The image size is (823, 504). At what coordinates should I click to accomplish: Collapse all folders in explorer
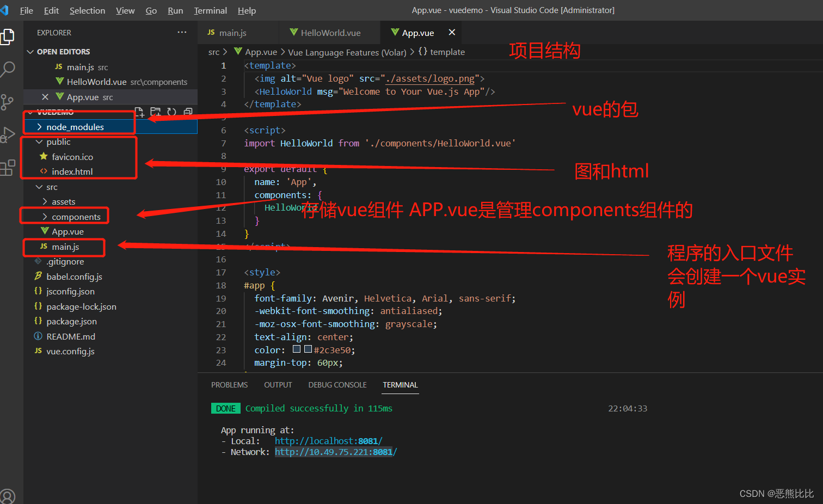tap(188, 112)
